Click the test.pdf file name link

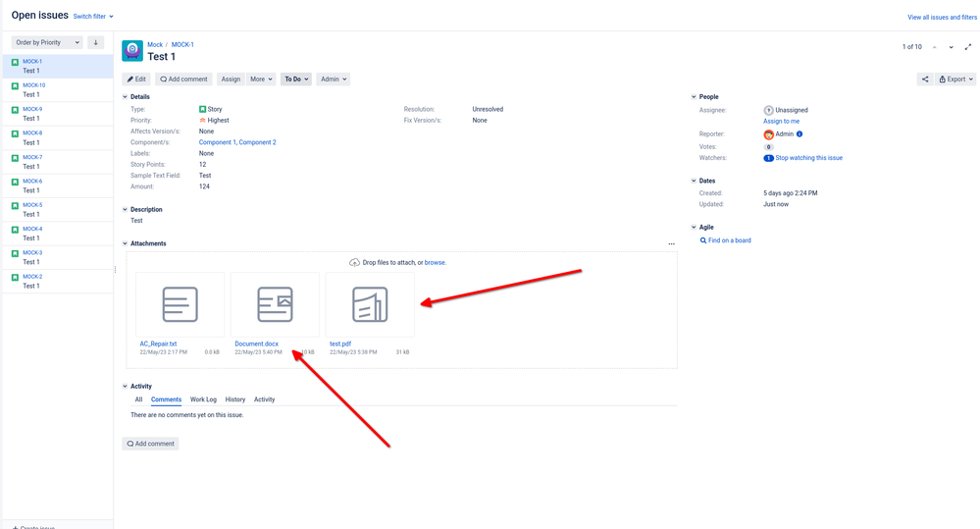pos(340,344)
